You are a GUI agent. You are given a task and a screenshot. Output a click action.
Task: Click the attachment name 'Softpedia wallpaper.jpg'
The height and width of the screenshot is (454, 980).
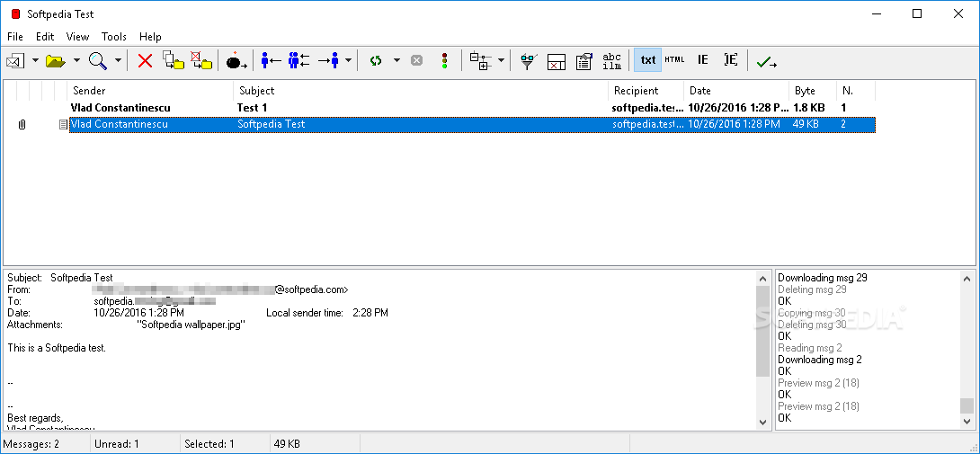point(191,325)
